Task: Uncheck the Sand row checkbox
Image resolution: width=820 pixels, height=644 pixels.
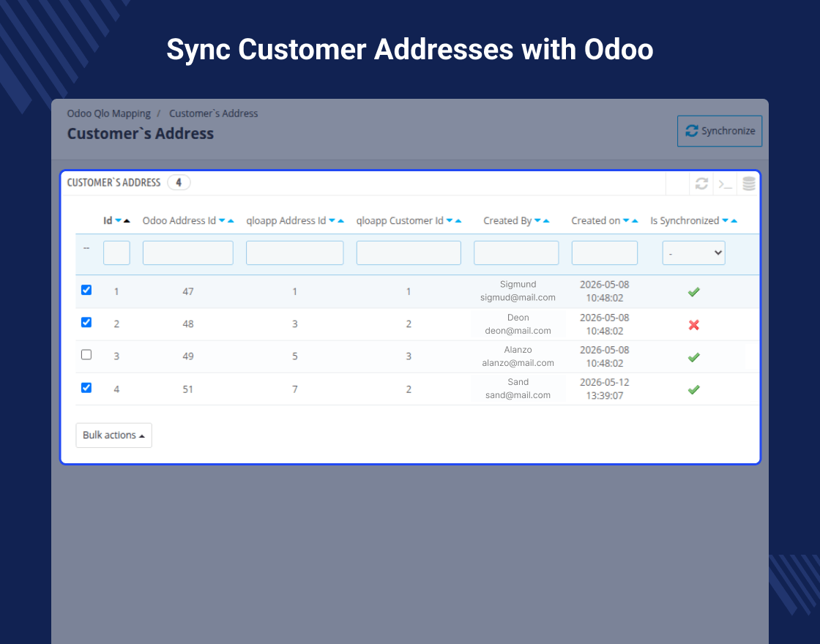Action: (86, 388)
